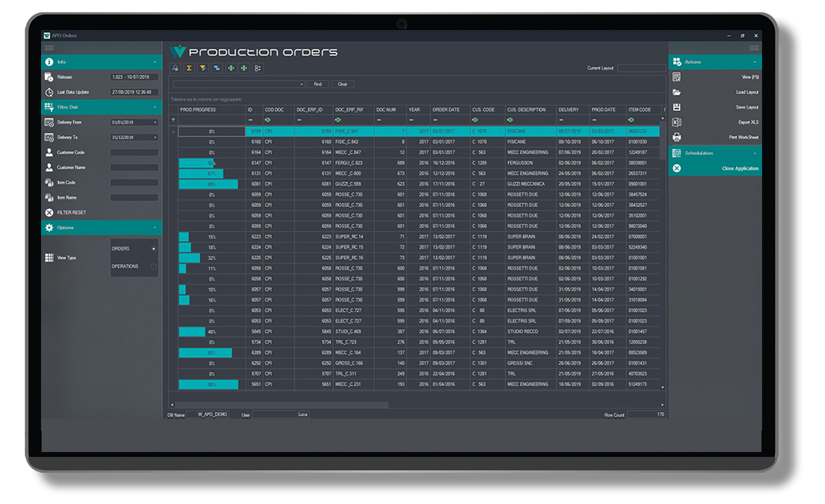Sort by CUS. DESCRIPTION column header
This screenshot has height=504, width=825.
530,110
